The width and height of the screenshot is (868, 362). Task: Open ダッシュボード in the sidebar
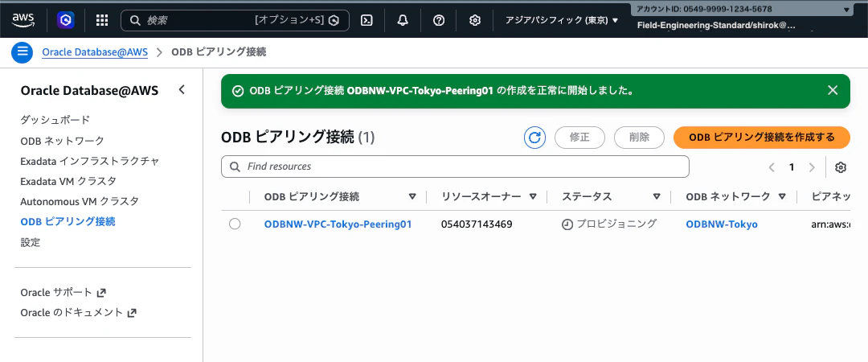(x=55, y=120)
